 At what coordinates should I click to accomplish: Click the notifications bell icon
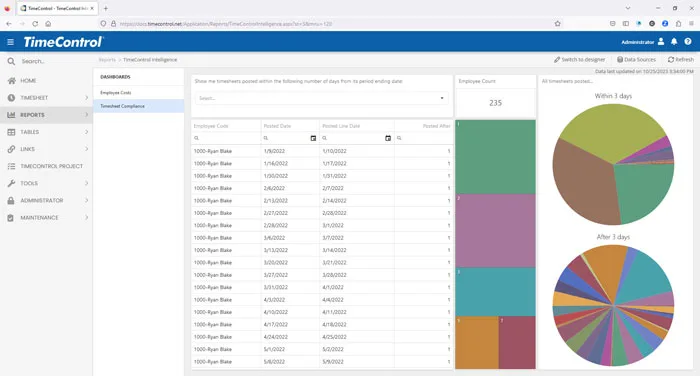click(x=674, y=42)
